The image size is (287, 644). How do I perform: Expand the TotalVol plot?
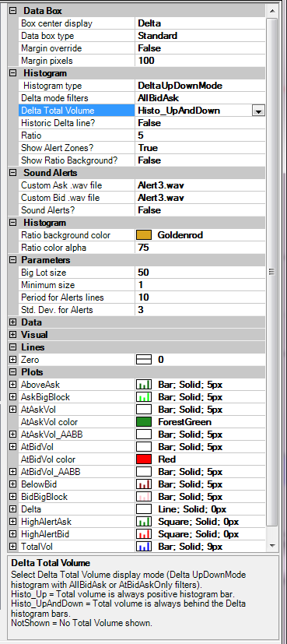click(x=12, y=546)
